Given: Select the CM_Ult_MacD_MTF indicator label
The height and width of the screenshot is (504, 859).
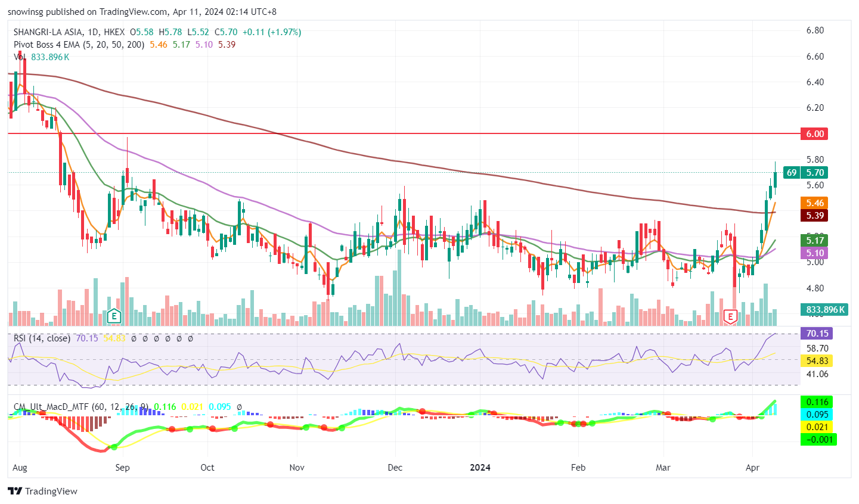Looking at the screenshot, I should click(81, 407).
